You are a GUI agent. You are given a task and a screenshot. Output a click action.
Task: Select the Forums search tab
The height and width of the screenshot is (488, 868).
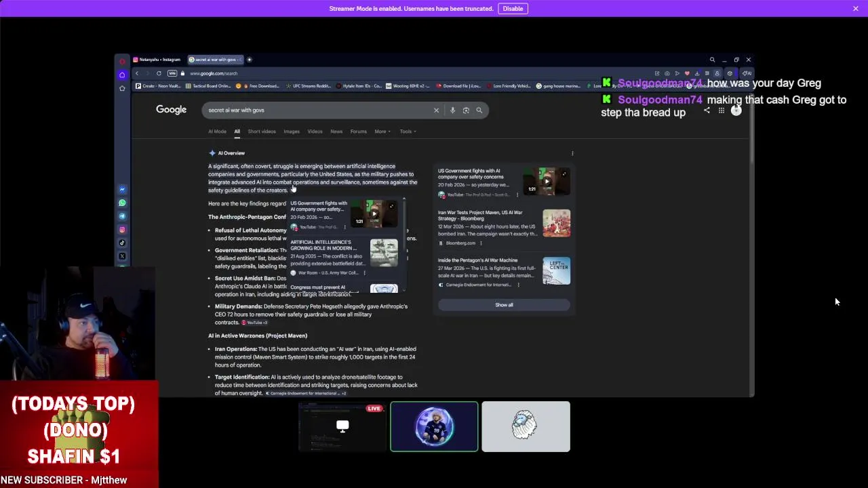[x=359, y=131]
